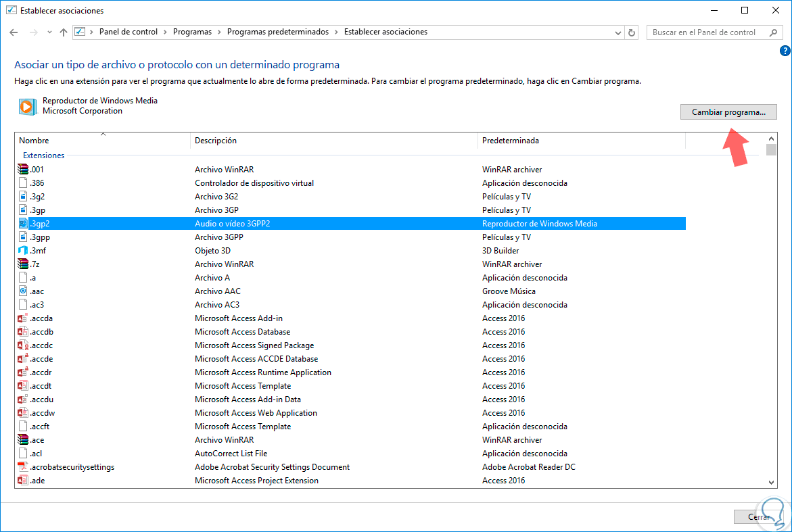Expand chevron after Programas predeterminados breadcrumb

click(336, 32)
